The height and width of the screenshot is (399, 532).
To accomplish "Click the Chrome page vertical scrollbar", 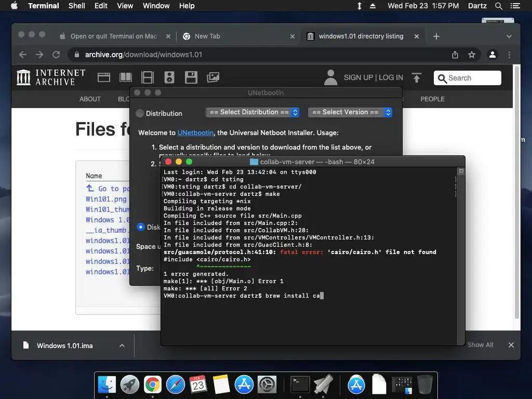I will pos(517,192).
